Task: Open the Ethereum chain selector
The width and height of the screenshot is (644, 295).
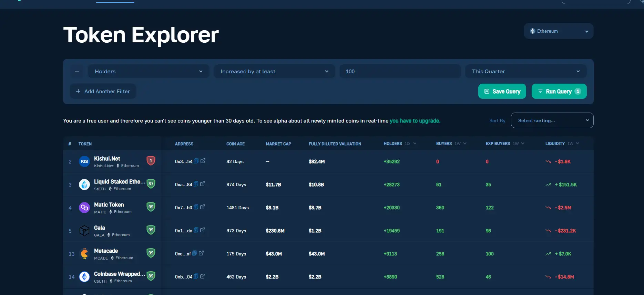Action: [558, 31]
